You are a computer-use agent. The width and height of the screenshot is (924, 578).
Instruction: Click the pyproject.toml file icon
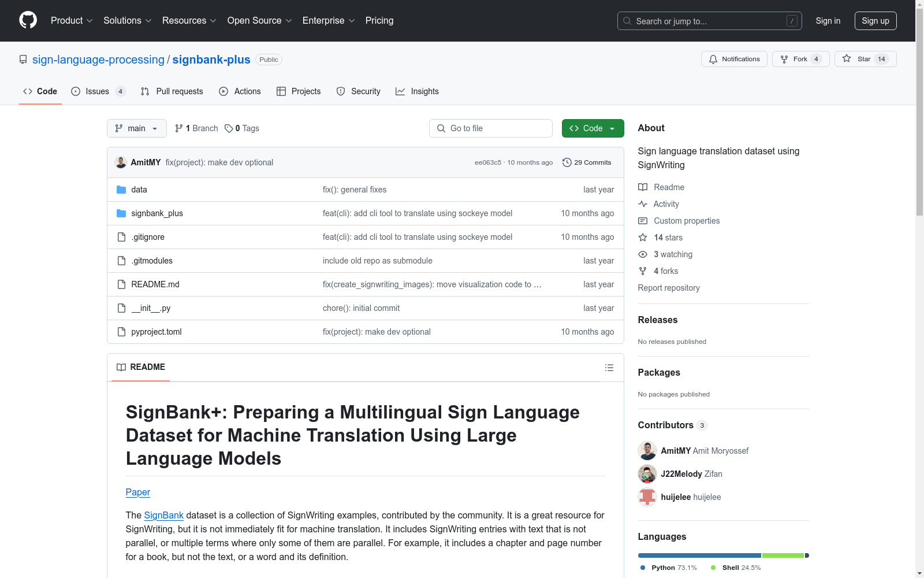point(121,332)
